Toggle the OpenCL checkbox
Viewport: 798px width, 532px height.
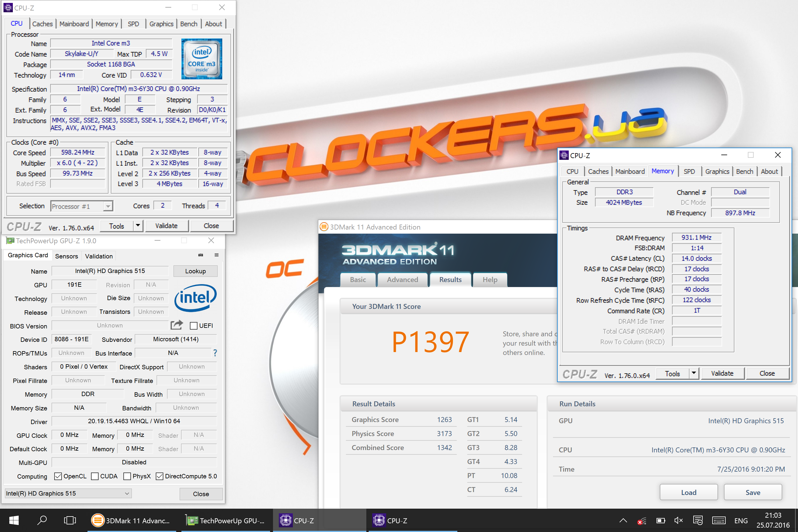click(58, 476)
